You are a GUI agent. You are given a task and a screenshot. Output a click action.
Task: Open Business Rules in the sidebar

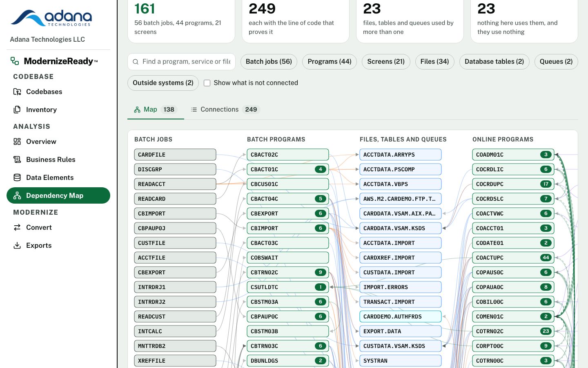point(58,159)
